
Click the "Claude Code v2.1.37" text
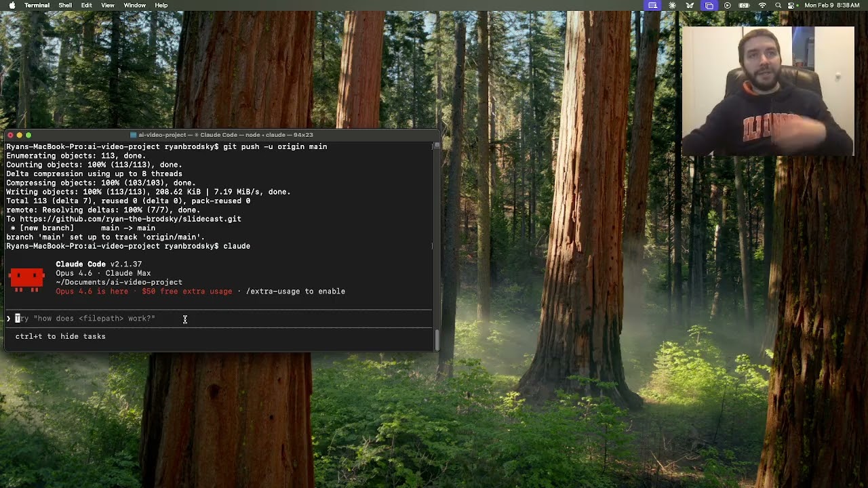(x=98, y=264)
